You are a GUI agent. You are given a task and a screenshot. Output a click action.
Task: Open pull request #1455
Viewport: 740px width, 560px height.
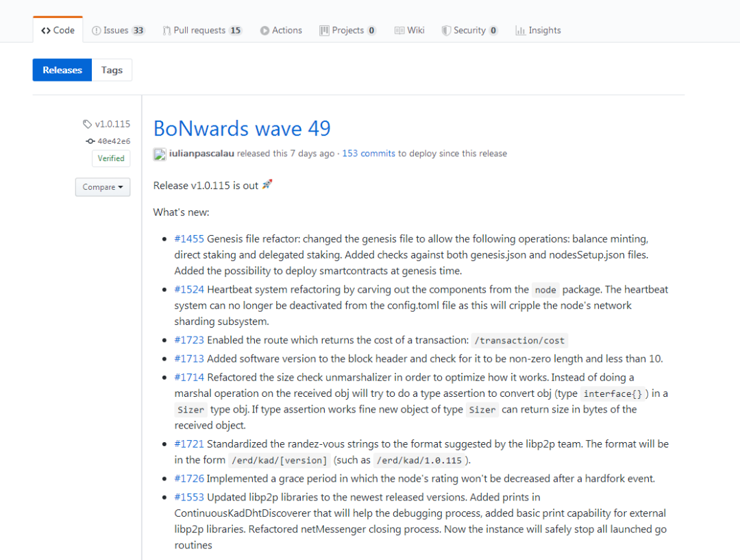[189, 239]
